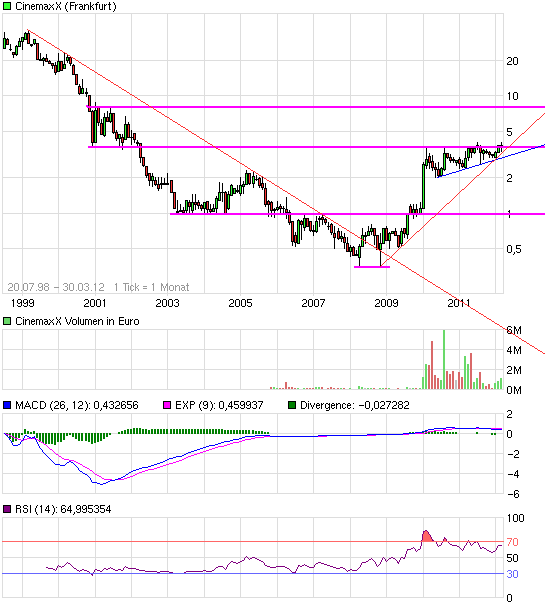Click the 2001 x-axis label
The height and width of the screenshot is (606, 545).
click(x=95, y=303)
